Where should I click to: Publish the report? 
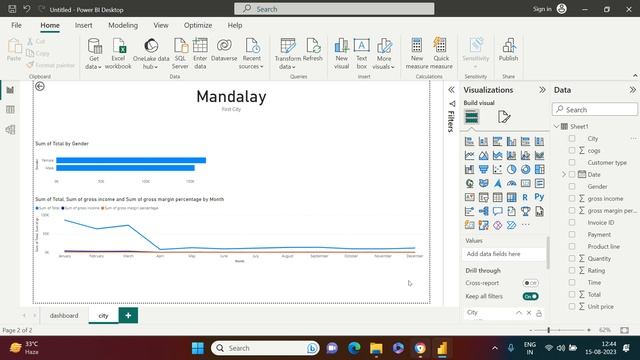[x=508, y=50]
